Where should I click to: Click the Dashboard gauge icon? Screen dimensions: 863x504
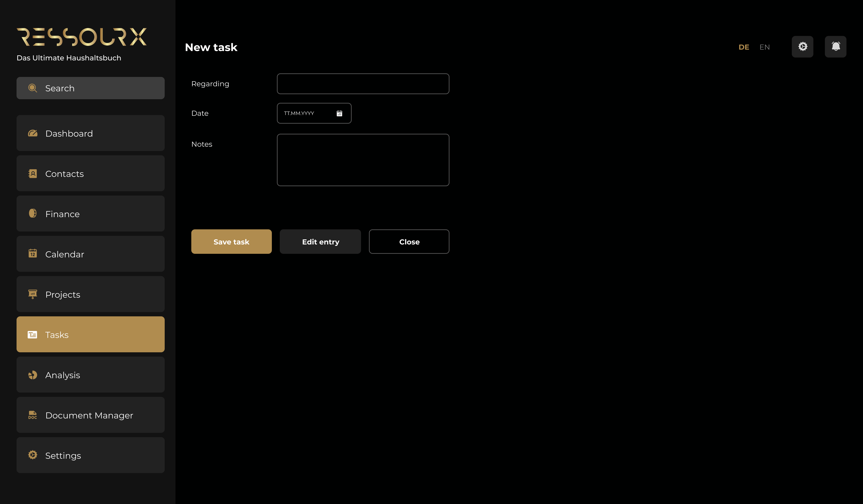(x=33, y=133)
